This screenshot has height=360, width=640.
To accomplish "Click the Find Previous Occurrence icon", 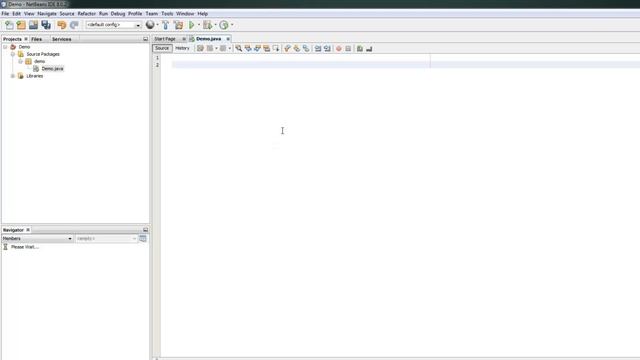I will [x=248, y=49].
